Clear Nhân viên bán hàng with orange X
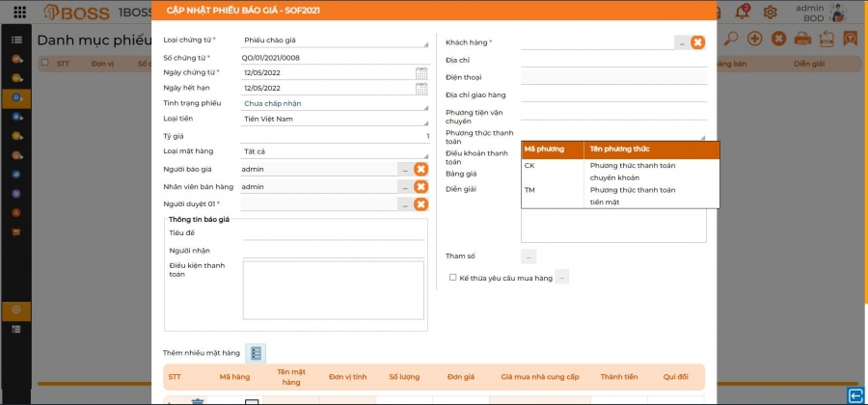Image resolution: width=868 pixels, height=405 pixels. coord(420,186)
